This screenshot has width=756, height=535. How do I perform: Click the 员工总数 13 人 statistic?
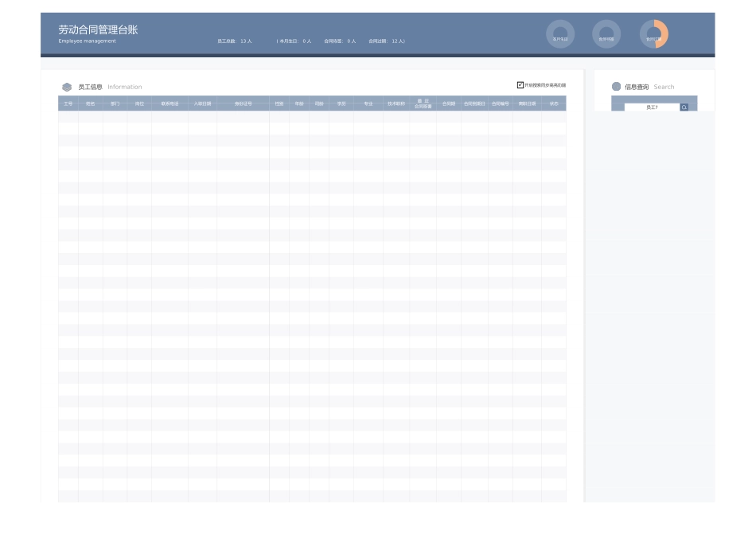(235, 41)
